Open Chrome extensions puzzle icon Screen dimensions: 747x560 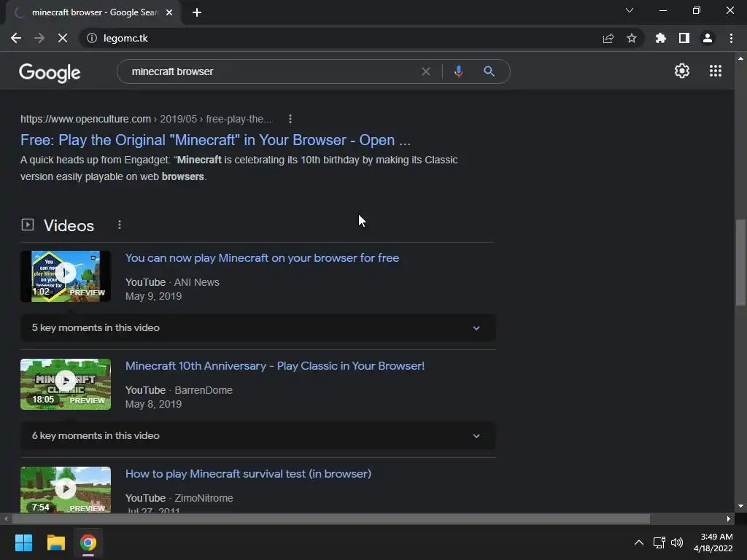tap(661, 38)
